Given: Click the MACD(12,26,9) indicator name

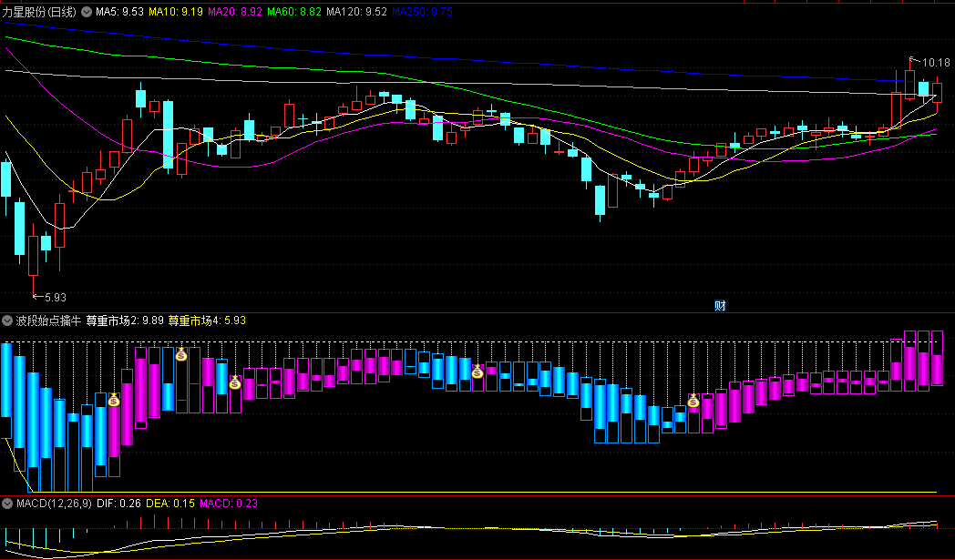Looking at the screenshot, I should (x=54, y=504).
